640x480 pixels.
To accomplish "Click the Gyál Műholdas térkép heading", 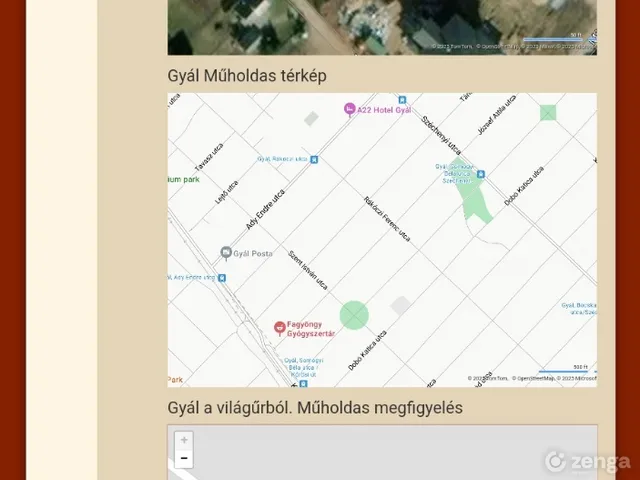I will [x=247, y=76].
